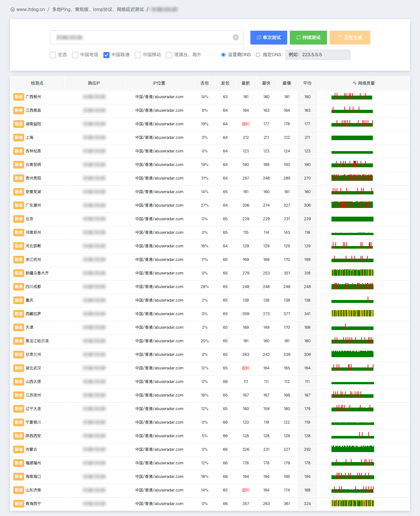
Task: Select 云南昆明 detection point
Action: tap(33, 165)
